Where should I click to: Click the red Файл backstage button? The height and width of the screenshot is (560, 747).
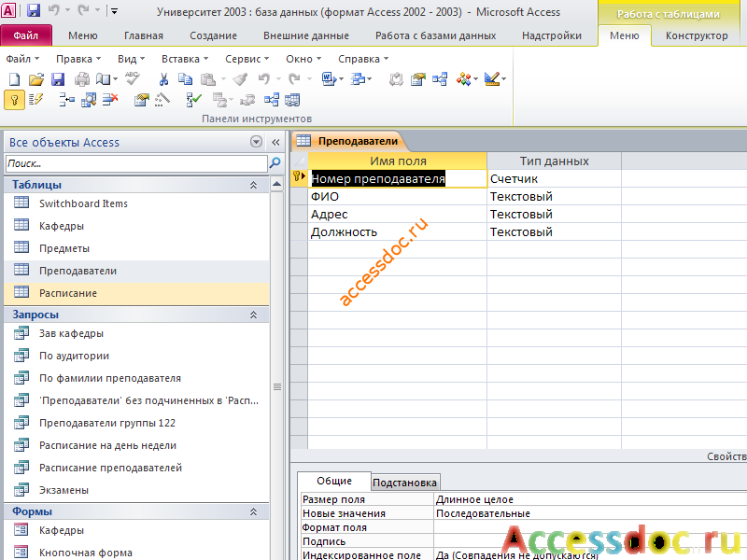pyautogui.click(x=26, y=35)
